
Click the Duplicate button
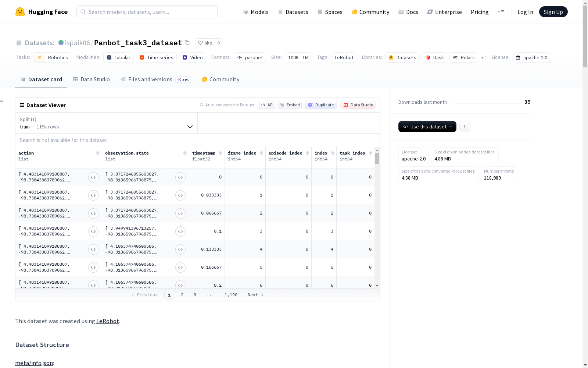pyautogui.click(x=321, y=105)
